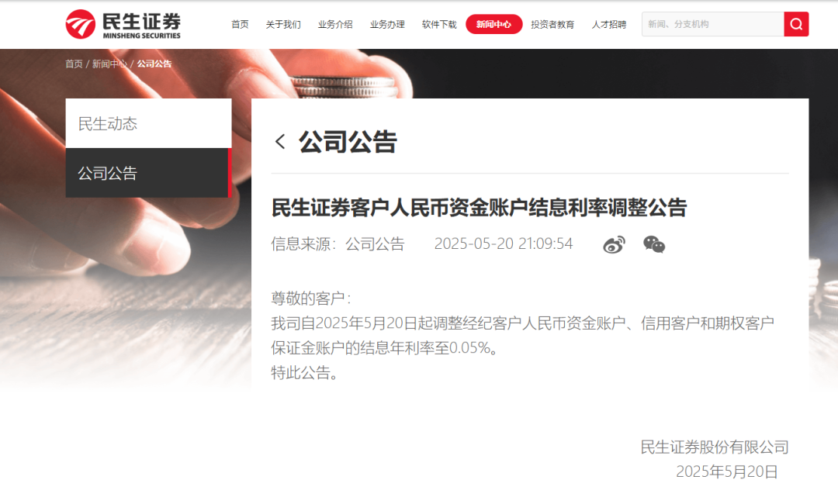This screenshot has height=504, width=838.
Task: Click the signature 民生证券股份有限公司
Action: click(x=715, y=447)
